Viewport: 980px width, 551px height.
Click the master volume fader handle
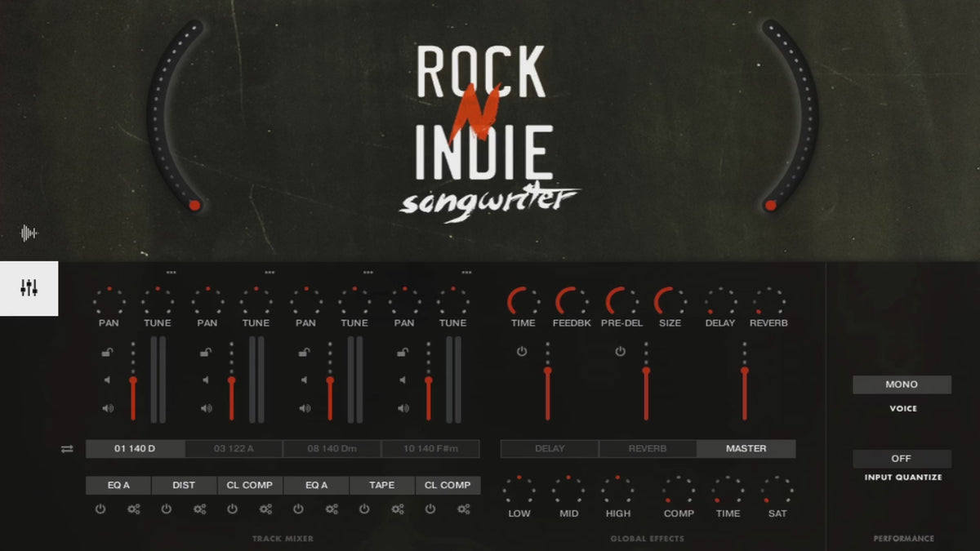[744, 371]
